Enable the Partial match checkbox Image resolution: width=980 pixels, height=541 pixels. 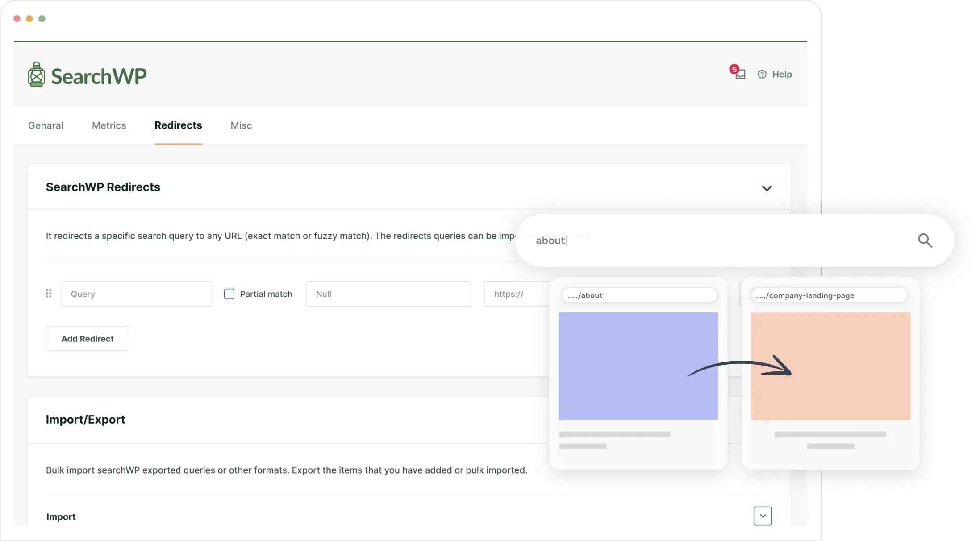tap(229, 294)
